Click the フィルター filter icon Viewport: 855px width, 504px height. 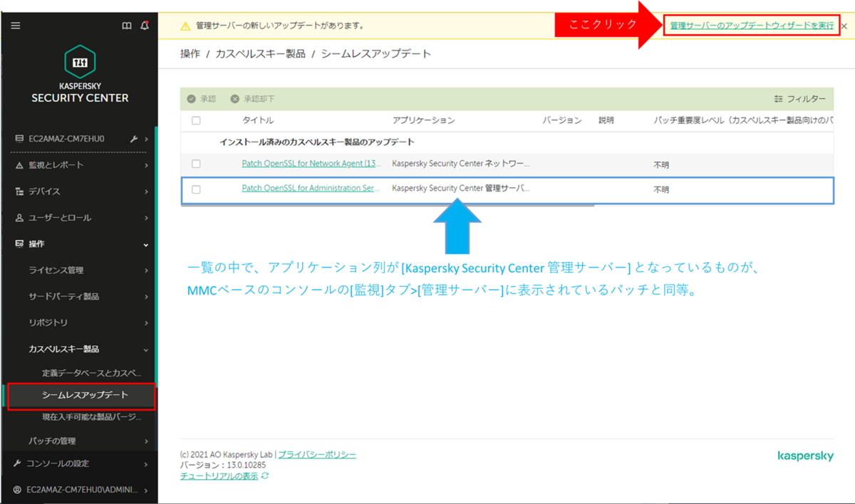click(778, 99)
